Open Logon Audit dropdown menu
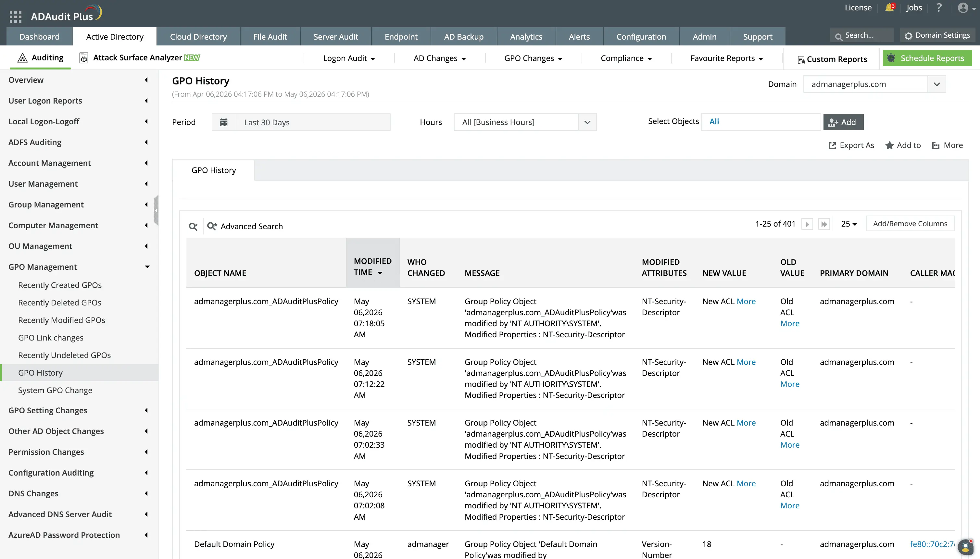Screen dimensions: 980x559 click(349, 58)
